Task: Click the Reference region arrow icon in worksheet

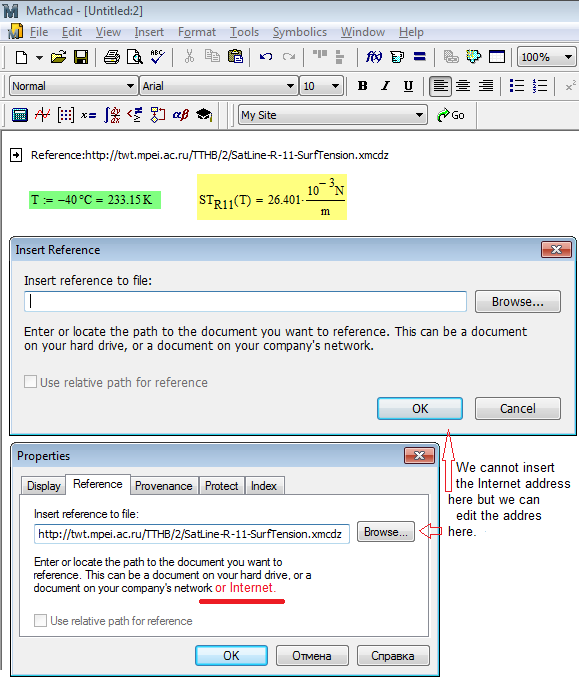Action: tap(16, 155)
